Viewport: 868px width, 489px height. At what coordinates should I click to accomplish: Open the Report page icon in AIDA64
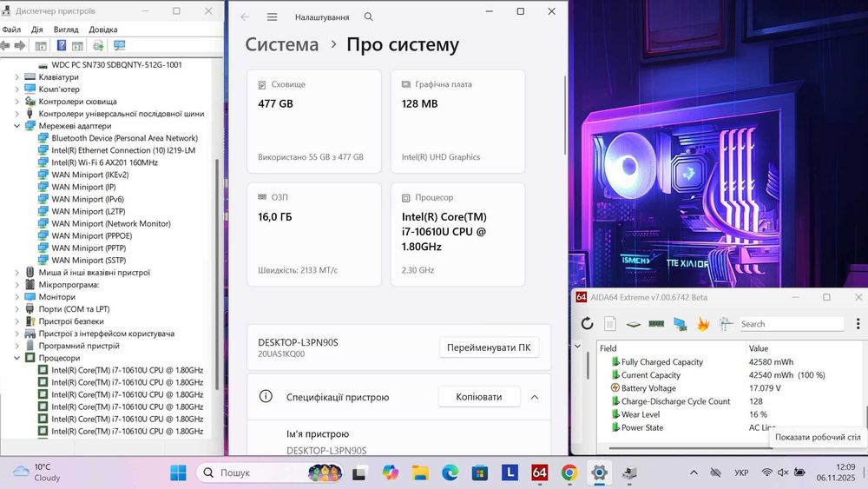[x=610, y=323]
